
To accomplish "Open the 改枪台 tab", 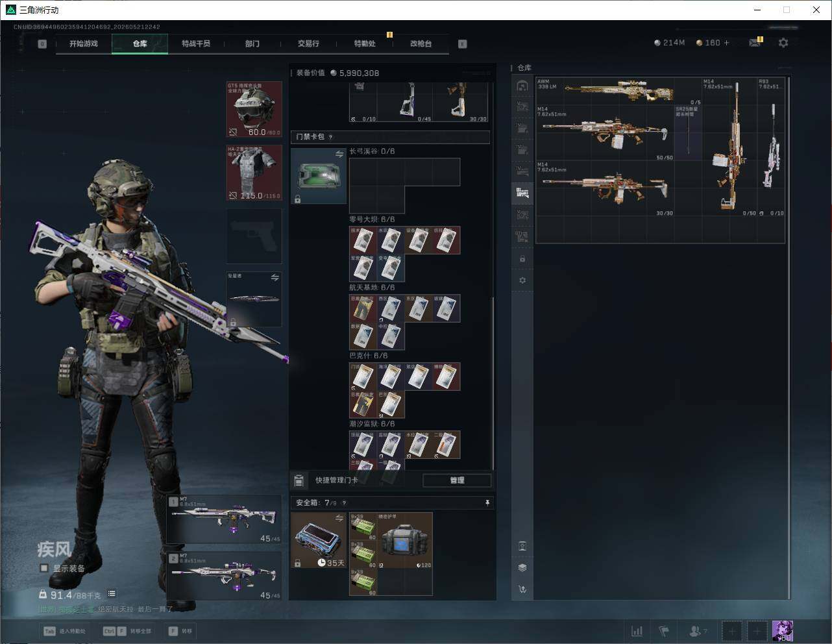I will coord(421,43).
